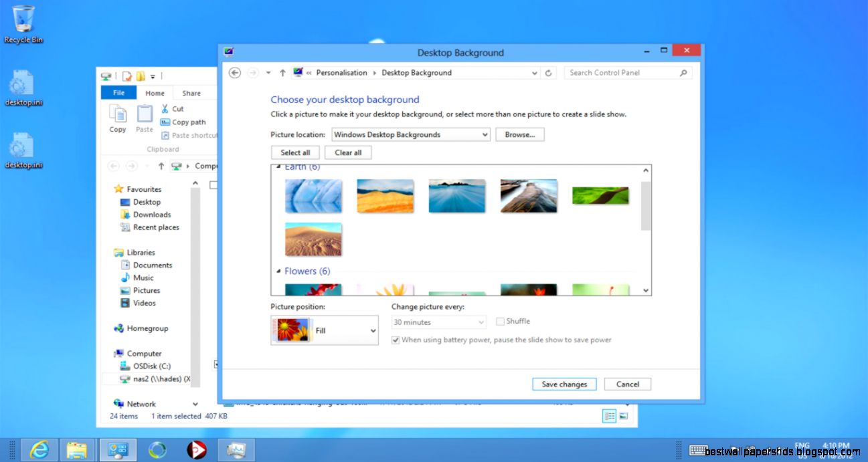
Task: Open the green swirl app on taskbar
Action: (158, 450)
